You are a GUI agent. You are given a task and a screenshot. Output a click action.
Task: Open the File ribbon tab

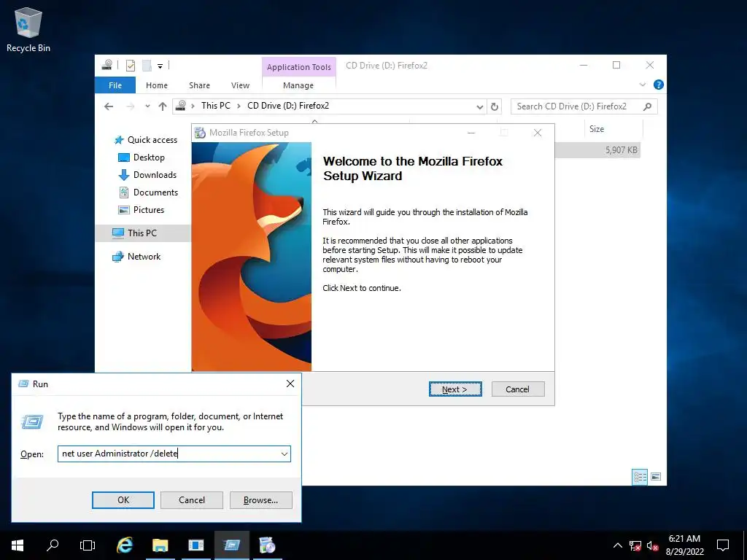[x=115, y=85]
